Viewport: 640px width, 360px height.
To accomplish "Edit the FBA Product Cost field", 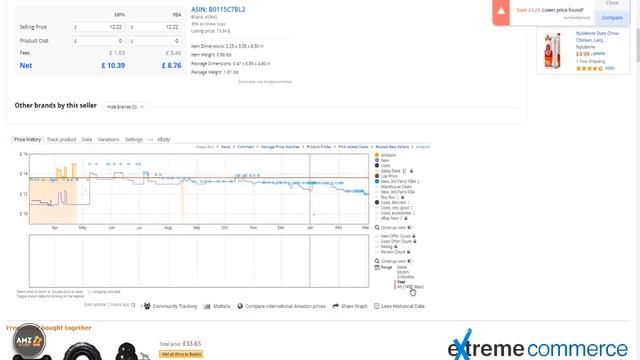I will coord(155,41).
